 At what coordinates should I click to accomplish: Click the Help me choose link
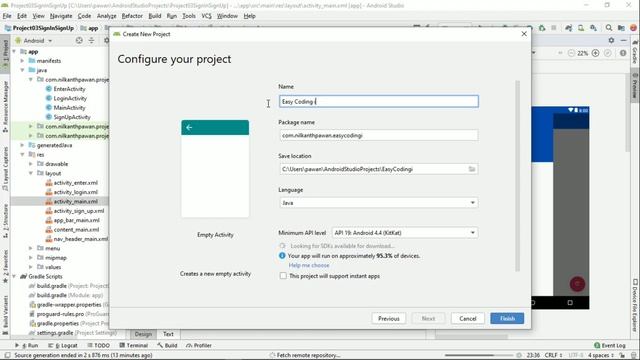tap(309, 265)
